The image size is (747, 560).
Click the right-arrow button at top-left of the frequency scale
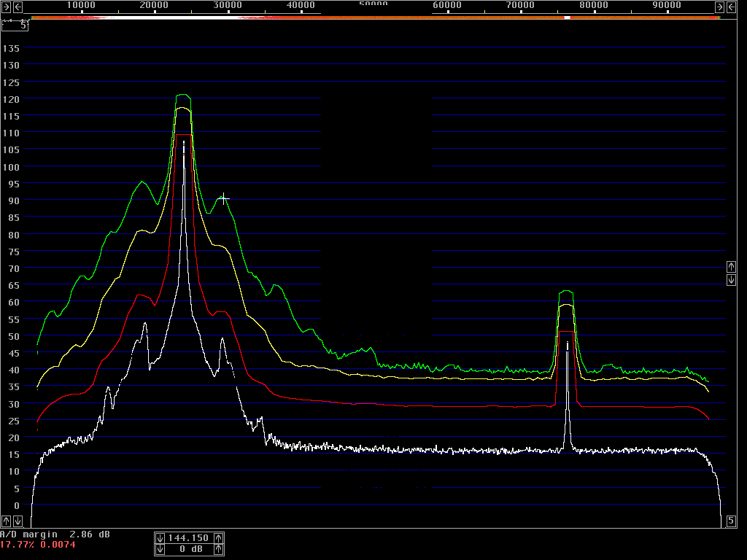point(6,7)
